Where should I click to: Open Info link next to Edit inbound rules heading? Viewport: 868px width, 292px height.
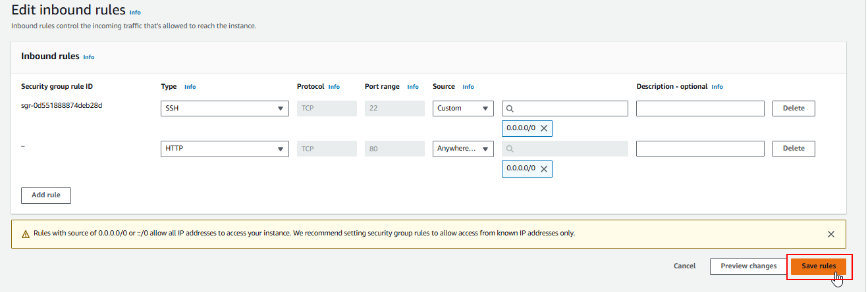pyautogui.click(x=135, y=12)
